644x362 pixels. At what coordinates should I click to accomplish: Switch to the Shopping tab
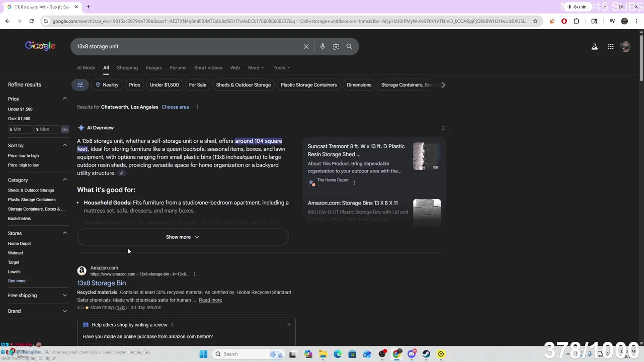(x=127, y=68)
